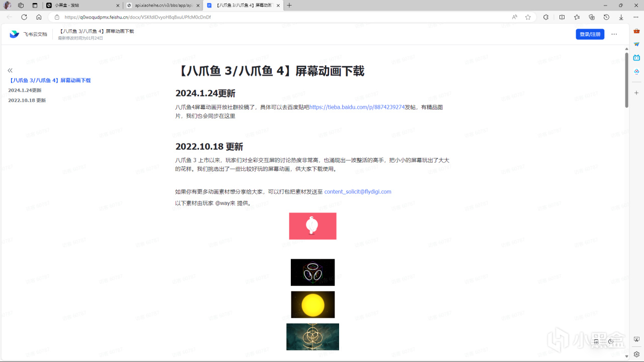Close the 八爪鱼 document tab
Screen dimensions: 644x362
pyautogui.click(x=278, y=5)
